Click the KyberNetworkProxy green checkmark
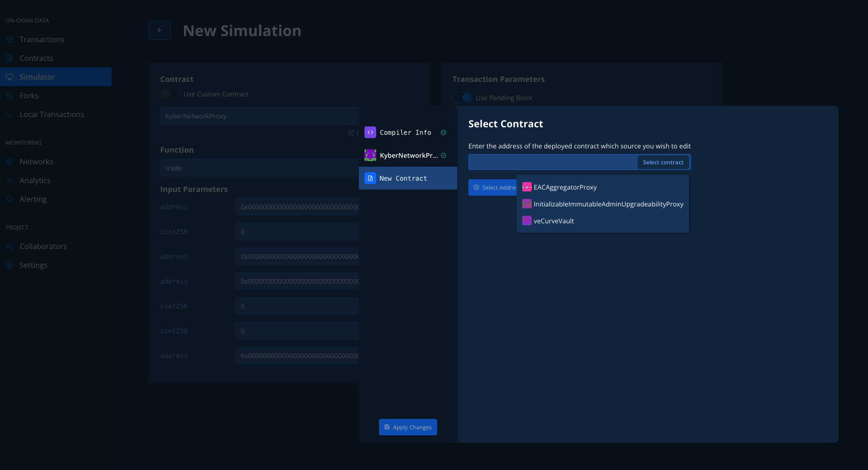This screenshot has height=470, width=868. point(444,155)
